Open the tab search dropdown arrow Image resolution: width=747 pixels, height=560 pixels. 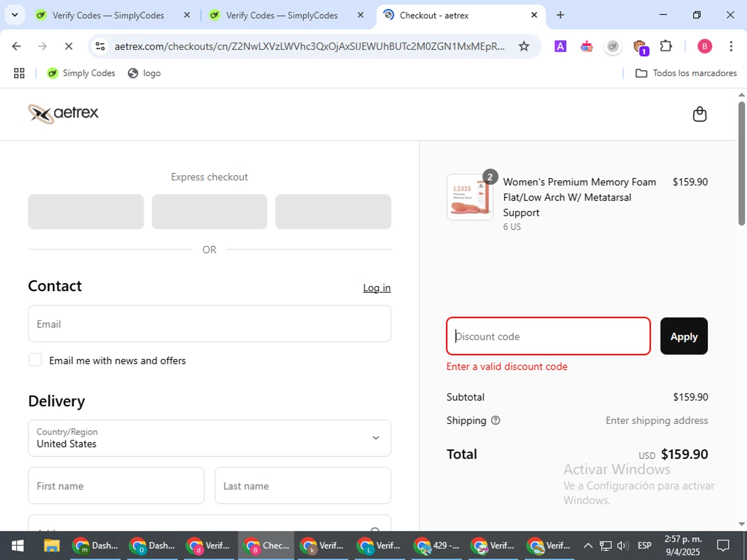pos(15,15)
